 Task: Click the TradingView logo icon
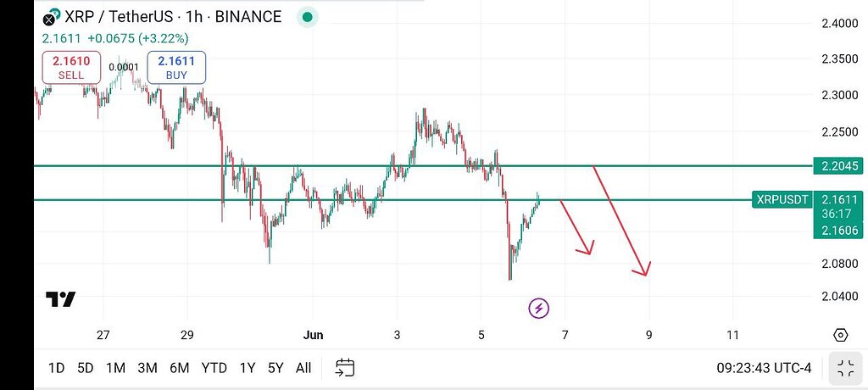tap(60, 299)
